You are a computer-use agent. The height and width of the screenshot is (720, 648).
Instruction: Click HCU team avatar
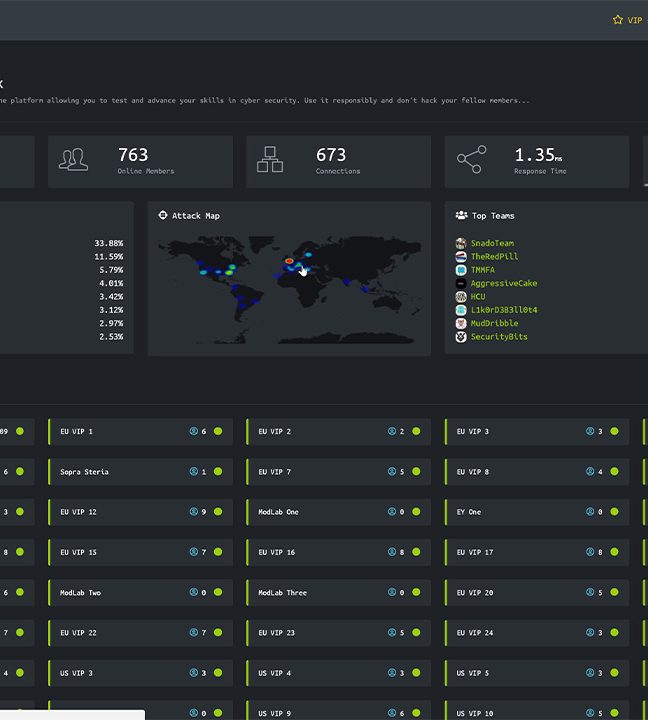[461, 297]
